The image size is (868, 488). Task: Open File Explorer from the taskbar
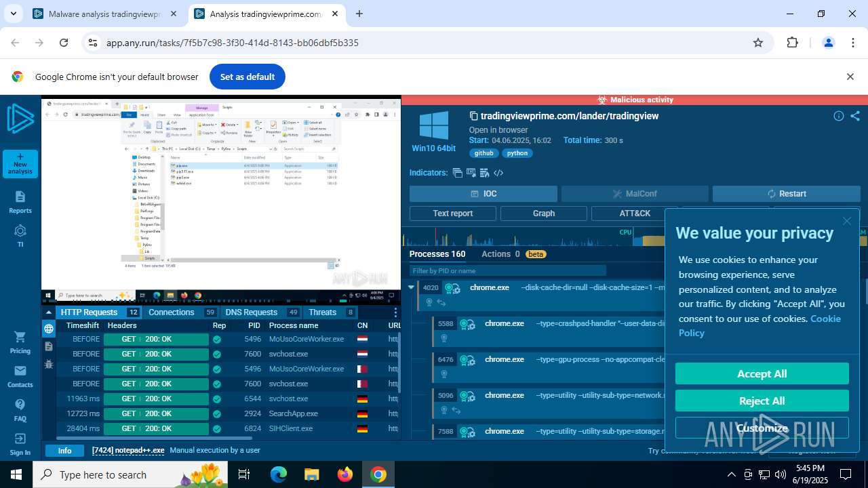point(312,474)
